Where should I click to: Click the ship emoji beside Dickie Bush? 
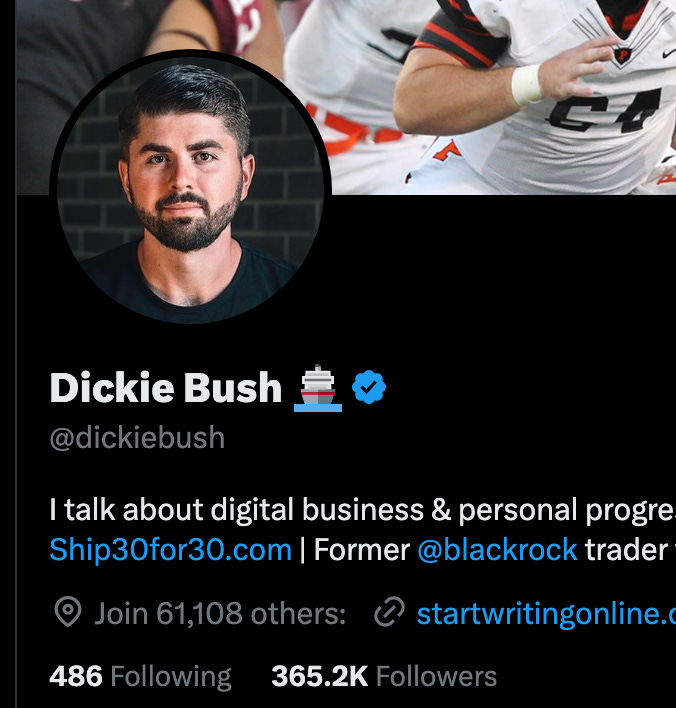point(318,388)
